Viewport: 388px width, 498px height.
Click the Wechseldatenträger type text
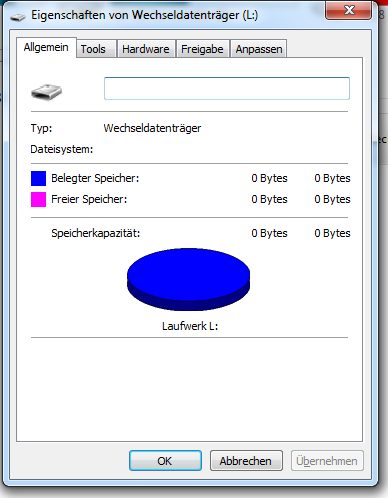coord(152,128)
